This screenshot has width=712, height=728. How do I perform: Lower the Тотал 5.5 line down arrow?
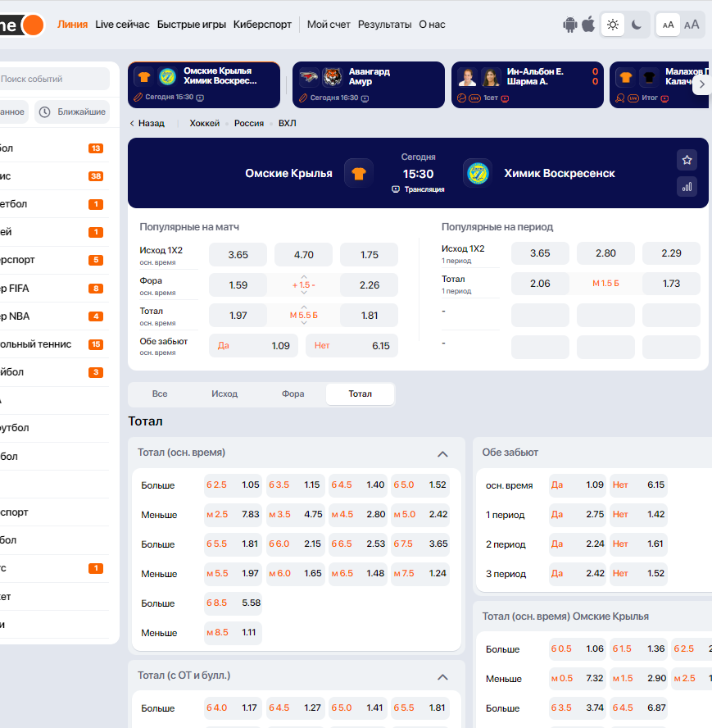[x=304, y=323]
